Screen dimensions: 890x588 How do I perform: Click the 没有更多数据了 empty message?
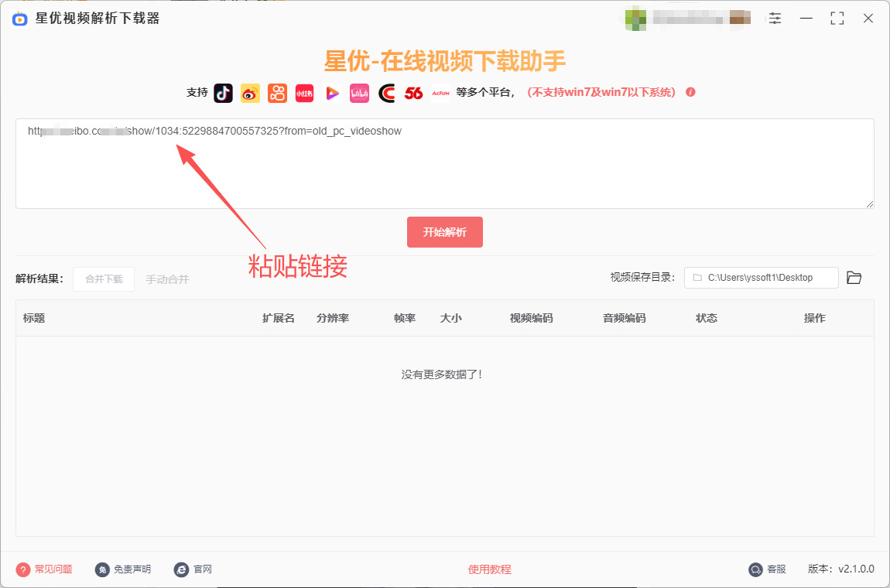(x=442, y=374)
